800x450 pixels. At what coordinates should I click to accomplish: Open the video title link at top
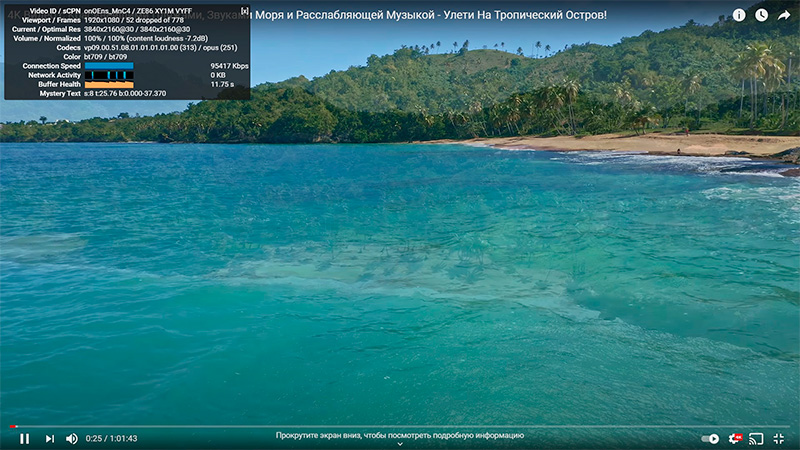coord(430,16)
